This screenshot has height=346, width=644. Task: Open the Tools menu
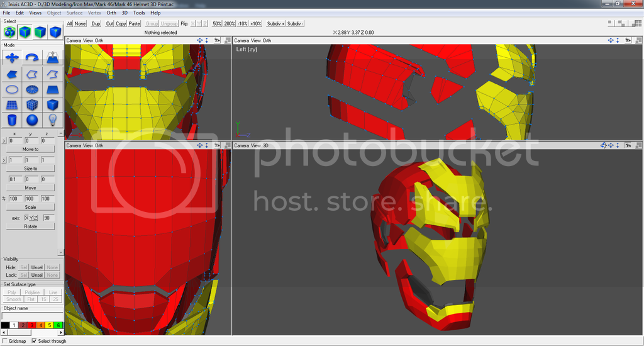pos(139,13)
